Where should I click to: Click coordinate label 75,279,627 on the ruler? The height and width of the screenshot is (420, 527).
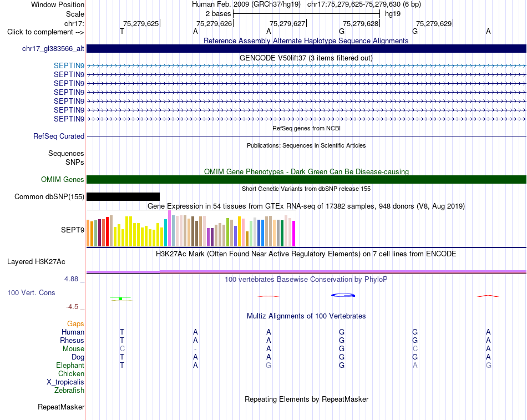(x=287, y=23)
